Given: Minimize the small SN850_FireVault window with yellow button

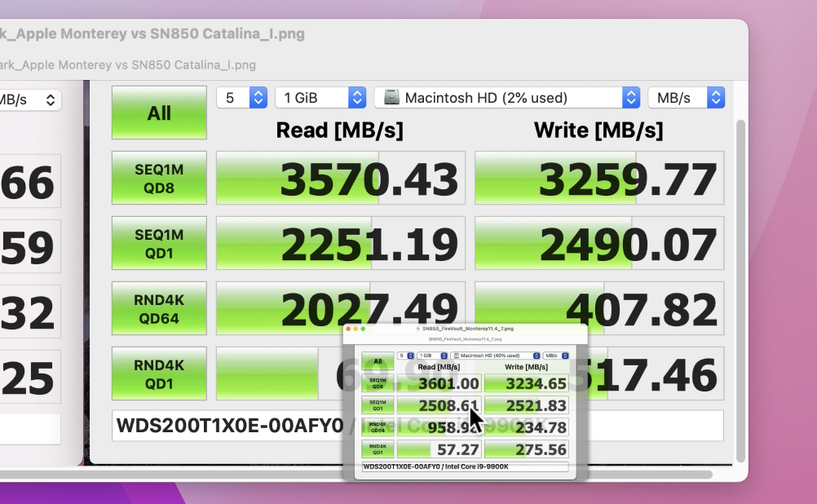Looking at the screenshot, I should pyautogui.click(x=356, y=329).
